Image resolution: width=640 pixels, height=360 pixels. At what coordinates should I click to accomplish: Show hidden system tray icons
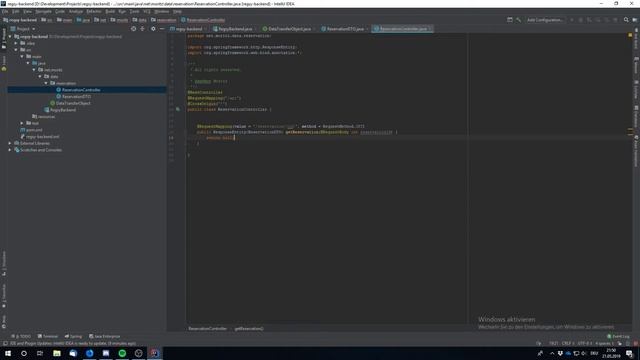tap(552, 353)
